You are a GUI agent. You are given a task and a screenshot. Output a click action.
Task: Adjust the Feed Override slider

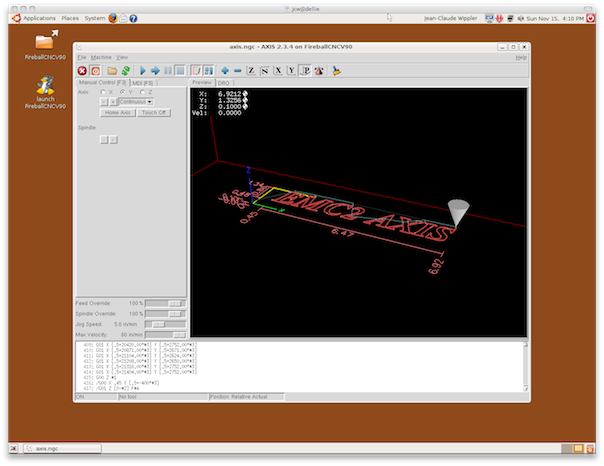click(165, 303)
